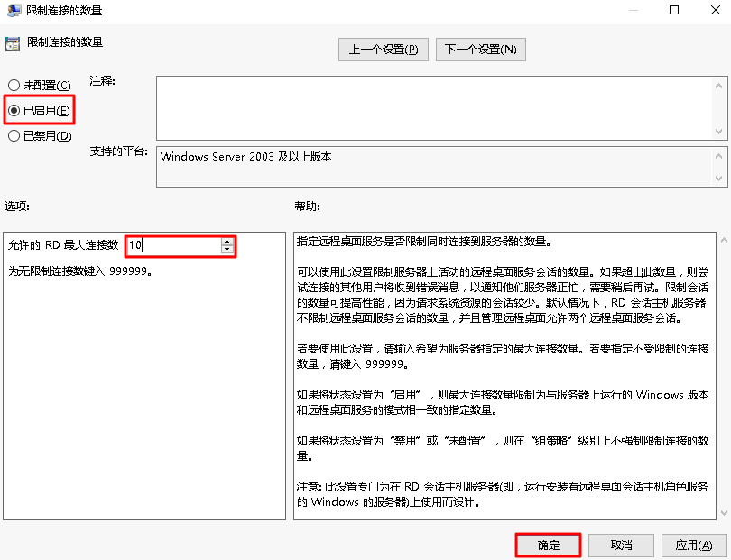Decrease RD max connections with down arrow

226,250
